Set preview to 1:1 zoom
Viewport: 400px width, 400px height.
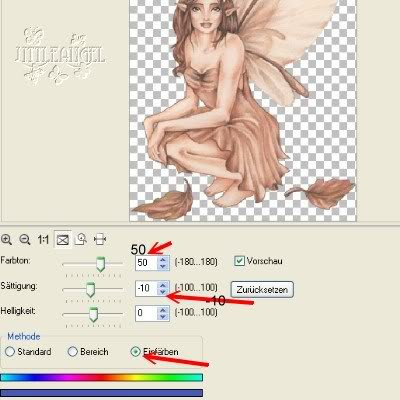[x=43, y=240]
